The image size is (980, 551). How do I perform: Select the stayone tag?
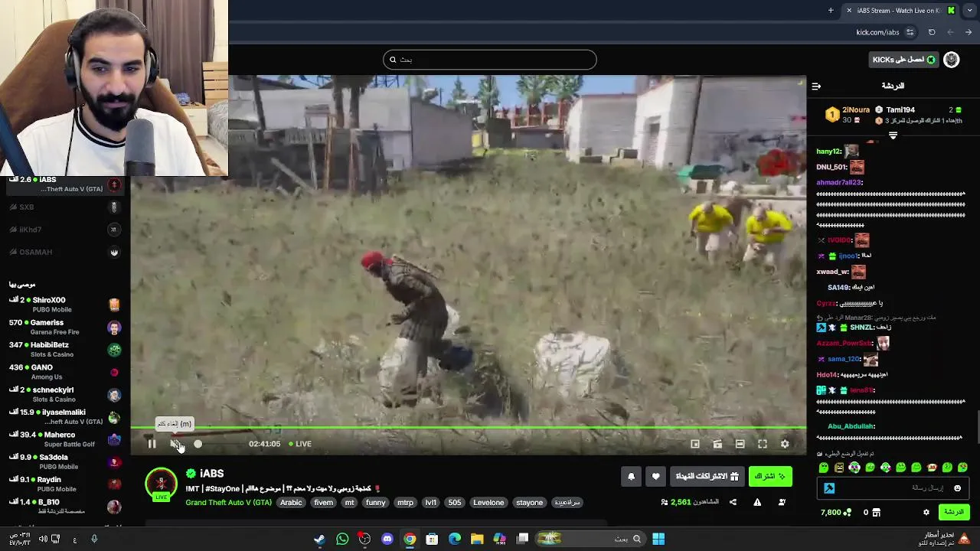point(530,503)
